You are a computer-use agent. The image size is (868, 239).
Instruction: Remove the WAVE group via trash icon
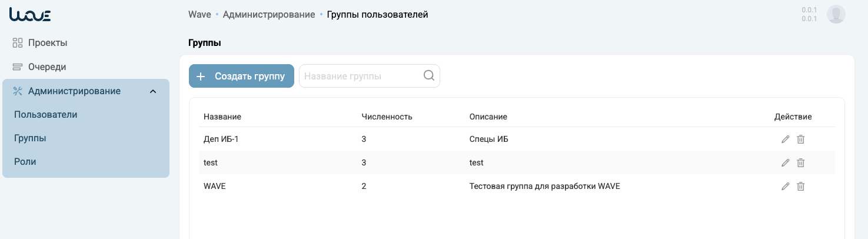click(800, 186)
